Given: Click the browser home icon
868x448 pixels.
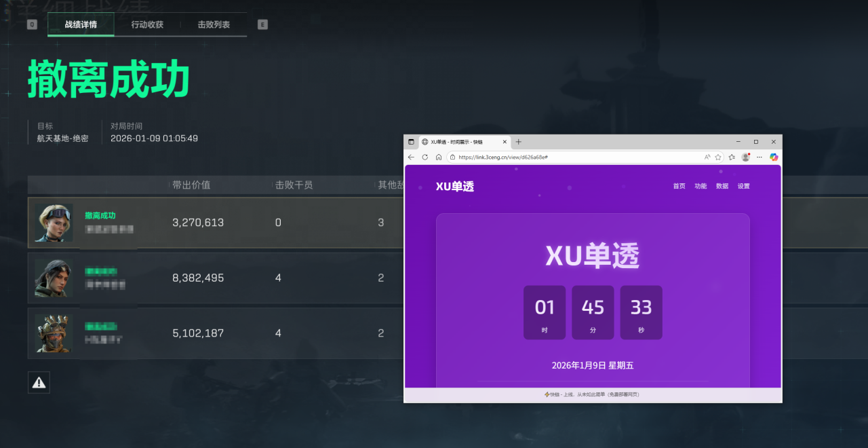Looking at the screenshot, I should tap(438, 157).
